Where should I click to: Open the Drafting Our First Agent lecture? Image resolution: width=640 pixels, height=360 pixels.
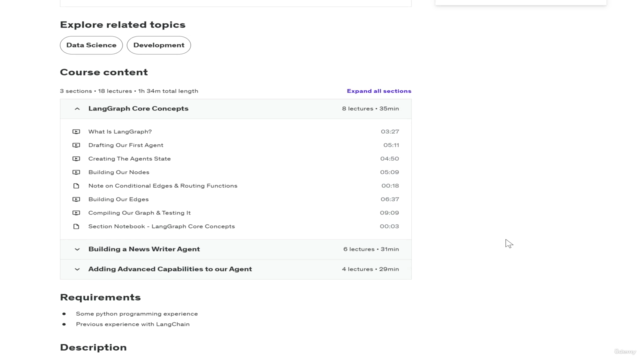[x=126, y=145]
